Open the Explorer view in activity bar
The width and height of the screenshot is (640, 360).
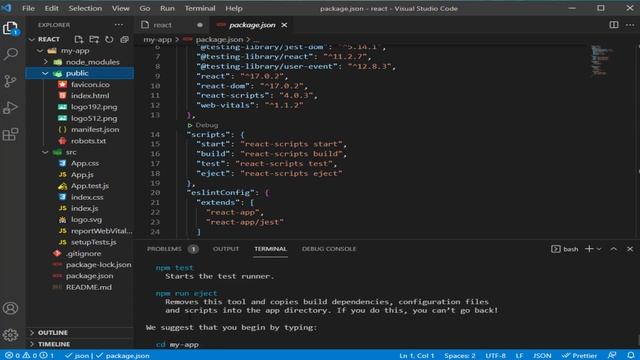point(10,28)
